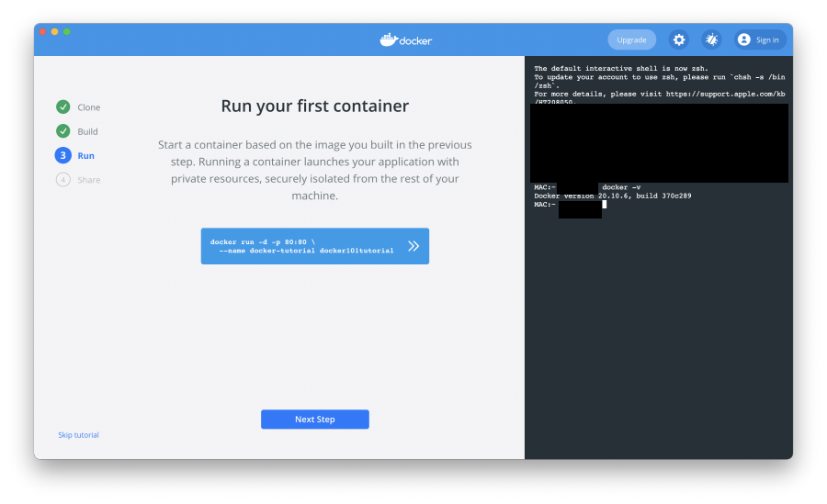This screenshot has width=827, height=504.
Task: Open the Troubleshoot bug icon
Action: [711, 39]
